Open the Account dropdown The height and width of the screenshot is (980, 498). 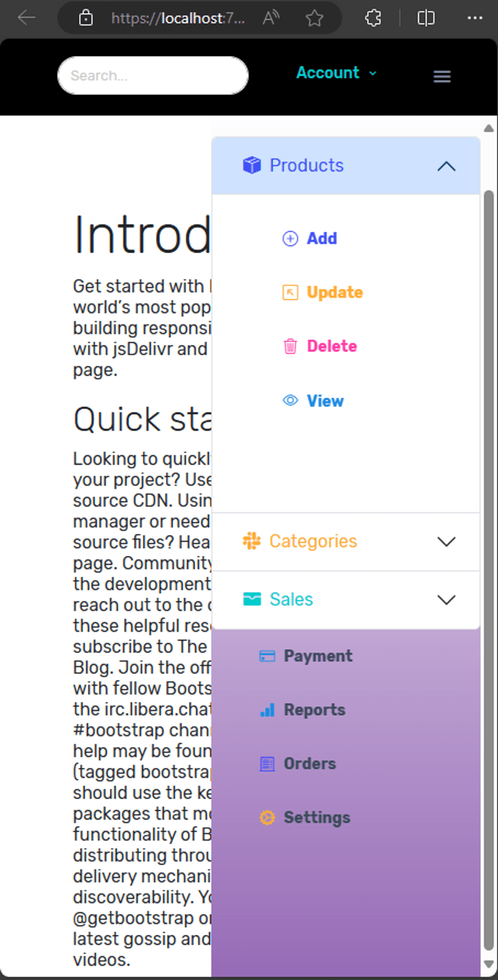336,73
